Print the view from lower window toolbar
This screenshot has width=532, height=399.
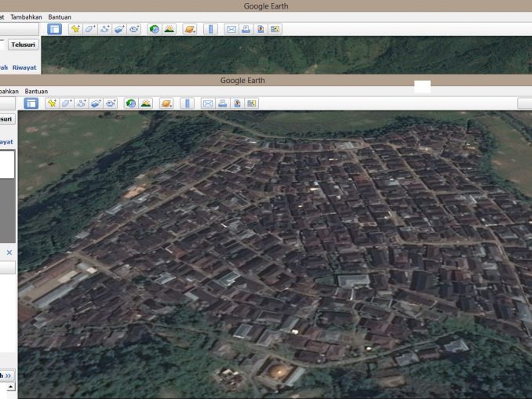coord(222,103)
